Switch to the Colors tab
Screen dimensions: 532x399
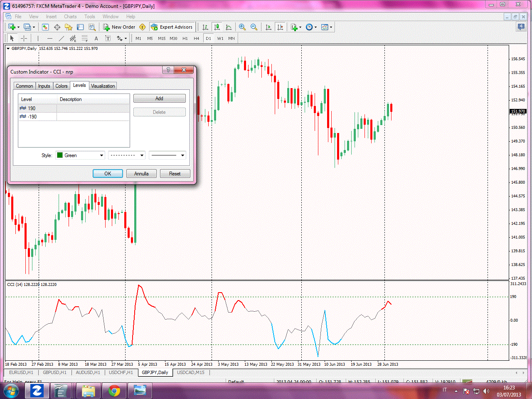[62, 86]
